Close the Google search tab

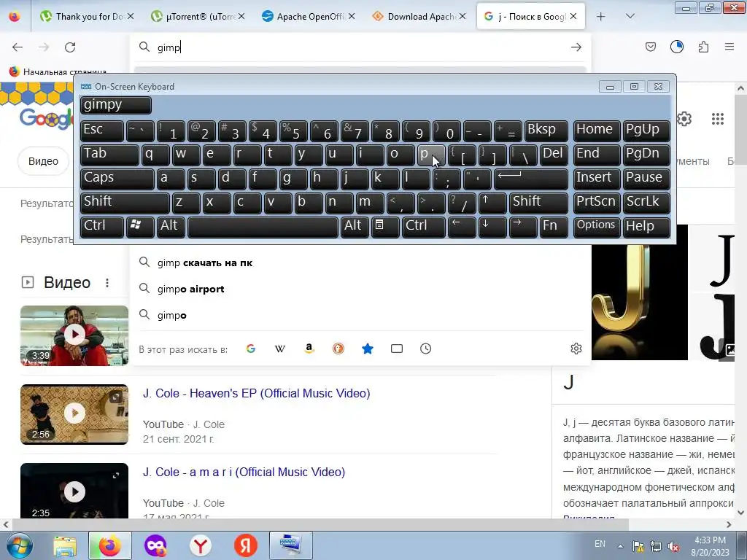pyautogui.click(x=573, y=17)
